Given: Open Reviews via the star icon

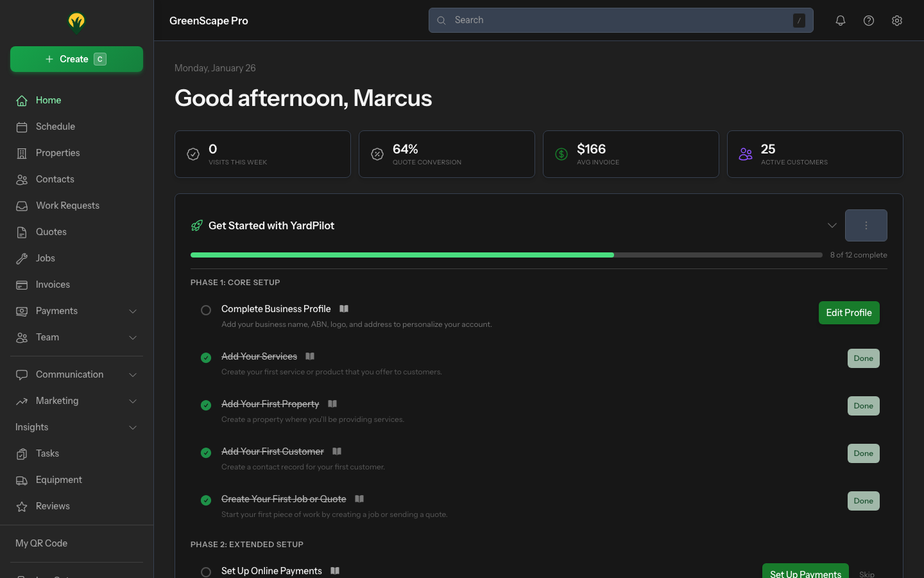Looking at the screenshot, I should coord(21,506).
